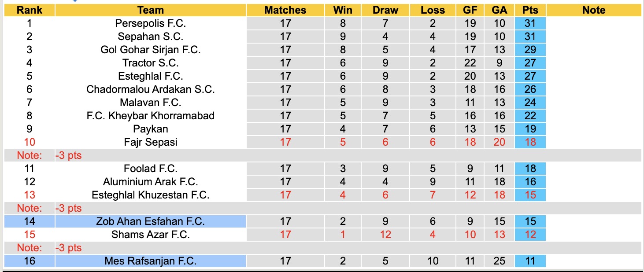644x272 pixels.
Task: Click the -3 pts note under Fajr Sepasi
Action: click(69, 155)
